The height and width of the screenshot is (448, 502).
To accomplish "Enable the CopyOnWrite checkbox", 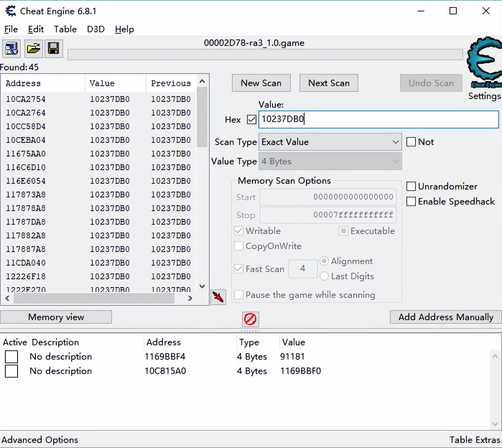I will coord(239,246).
